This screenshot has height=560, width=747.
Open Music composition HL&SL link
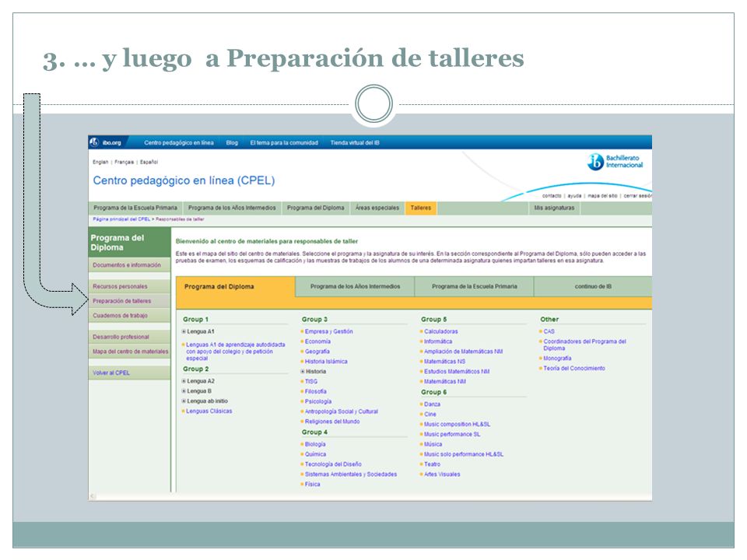point(457,425)
